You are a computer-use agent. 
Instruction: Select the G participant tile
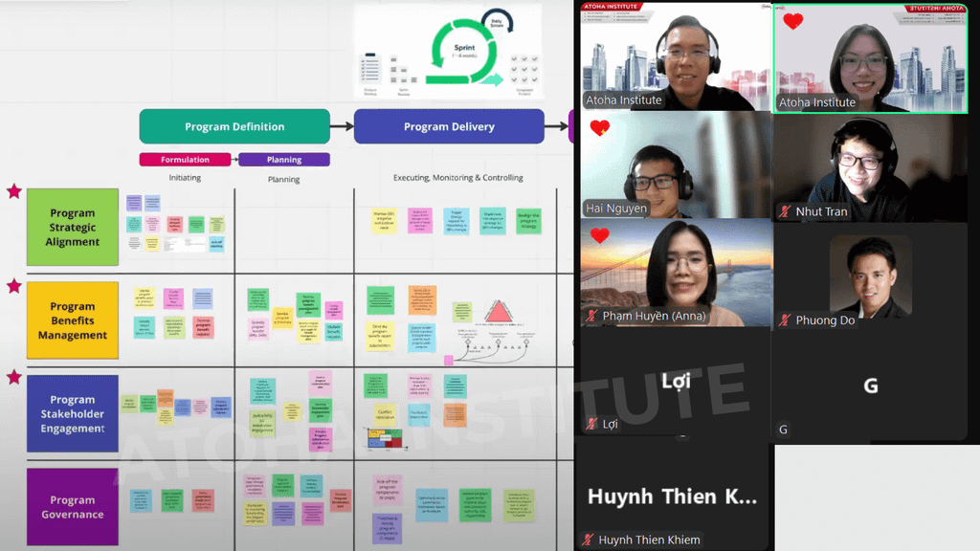[871, 386]
